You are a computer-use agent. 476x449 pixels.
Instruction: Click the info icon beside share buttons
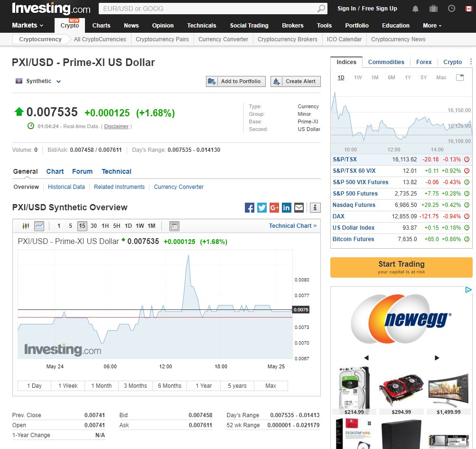click(x=315, y=208)
